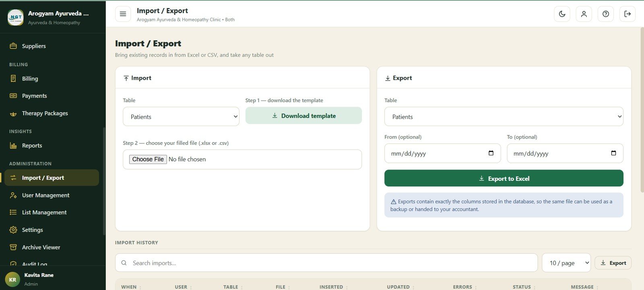The width and height of the screenshot is (644, 290).
Task: Open the Import table Patients dropdown
Action: (181, 116)
